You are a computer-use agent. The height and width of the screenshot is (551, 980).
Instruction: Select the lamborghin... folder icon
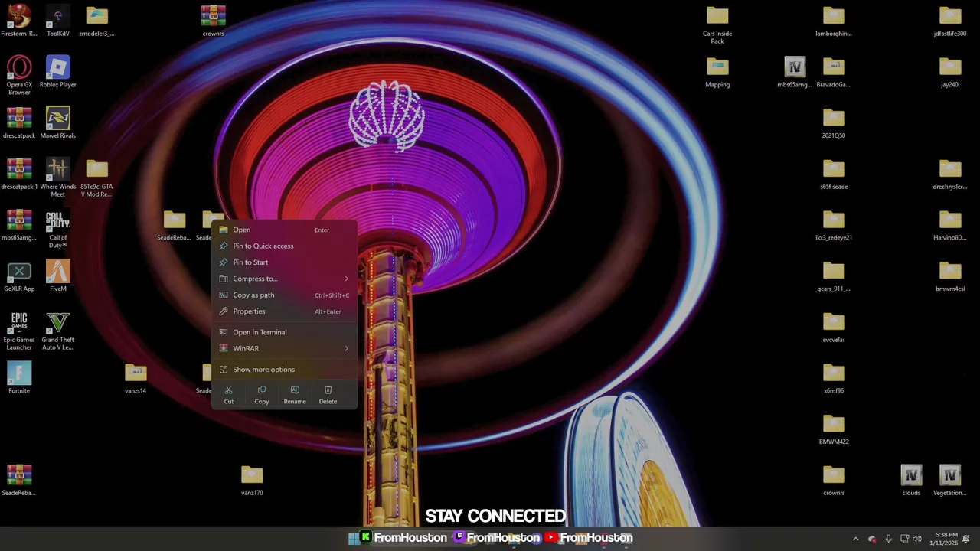click(x=834, y=21)
